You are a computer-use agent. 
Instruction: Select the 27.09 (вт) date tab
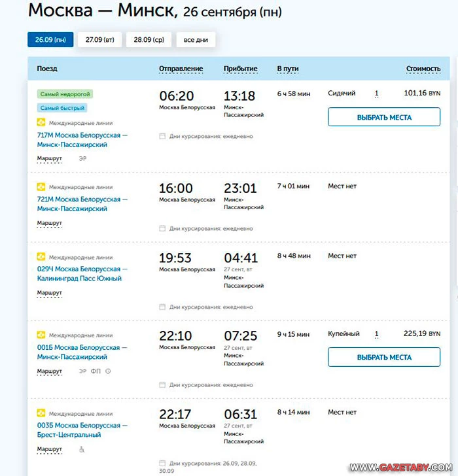click(x=99, y=39)
